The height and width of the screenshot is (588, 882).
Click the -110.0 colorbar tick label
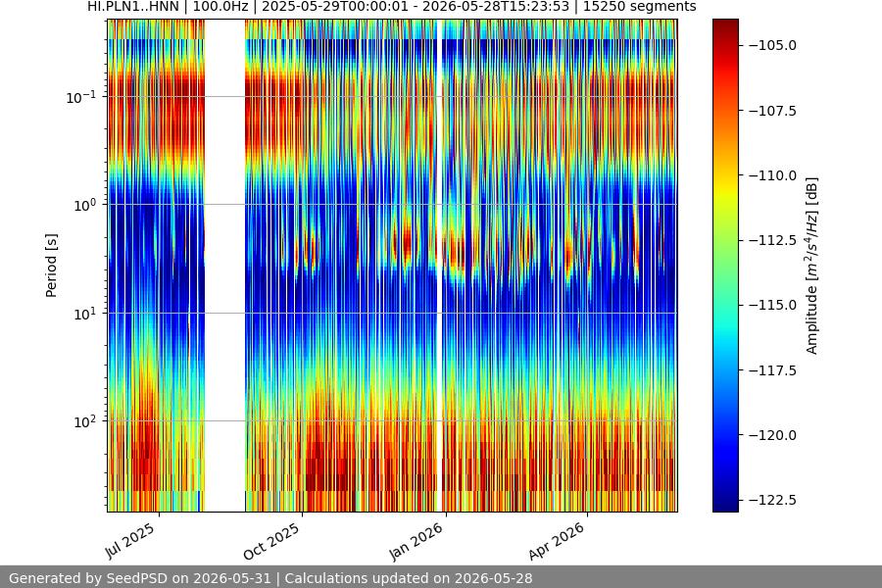(x=773, y=175)
